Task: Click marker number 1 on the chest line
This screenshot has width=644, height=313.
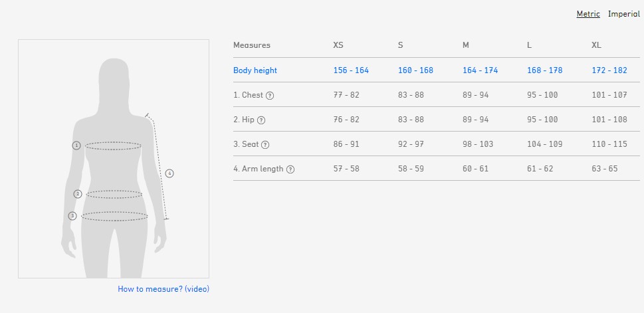Action: tap(76, 145)
